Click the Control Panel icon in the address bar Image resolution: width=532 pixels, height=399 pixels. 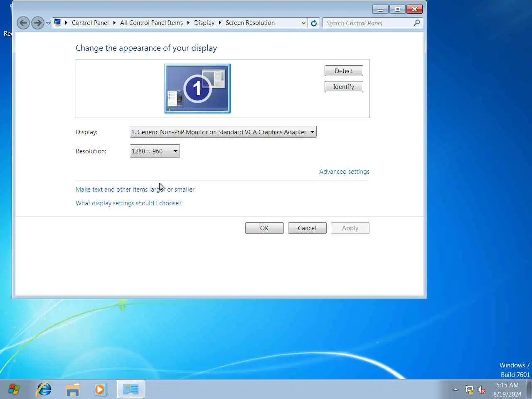coord(58,22)
